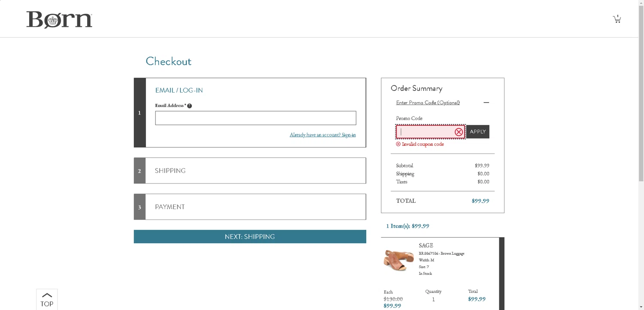This screenshot has height=310, width=644.
Task: Click the 1 Item(s): $99.99 heading
Action: (x=408, y=226)
